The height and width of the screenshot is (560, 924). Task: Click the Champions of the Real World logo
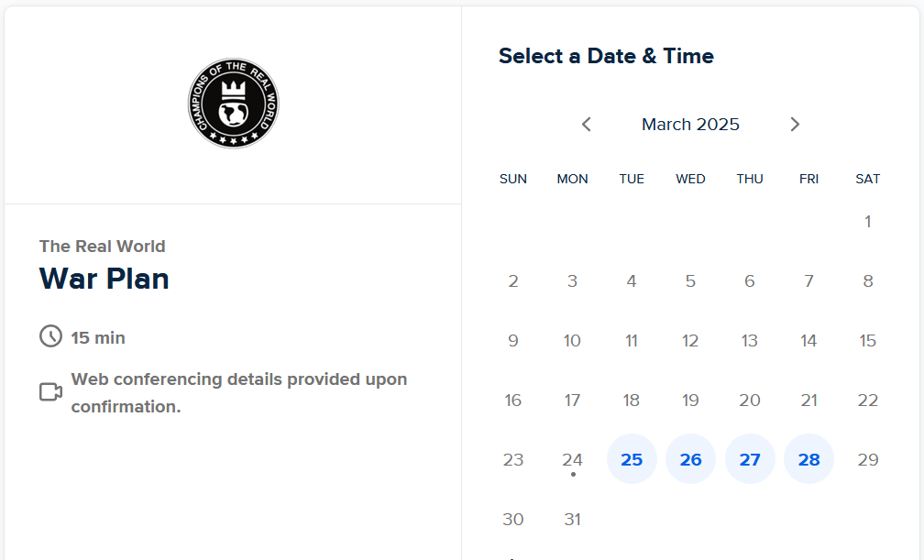(233, 103)
